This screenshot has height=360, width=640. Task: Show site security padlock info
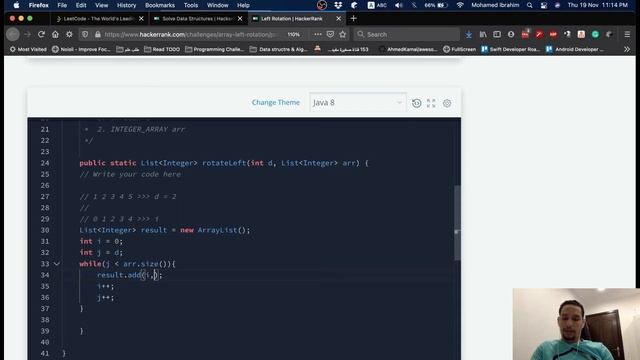pos(98,35)
